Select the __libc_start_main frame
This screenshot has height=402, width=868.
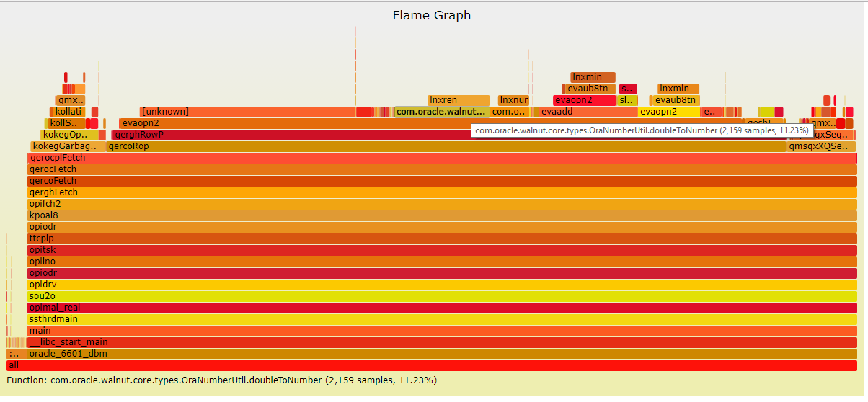[x=441, y=342]
